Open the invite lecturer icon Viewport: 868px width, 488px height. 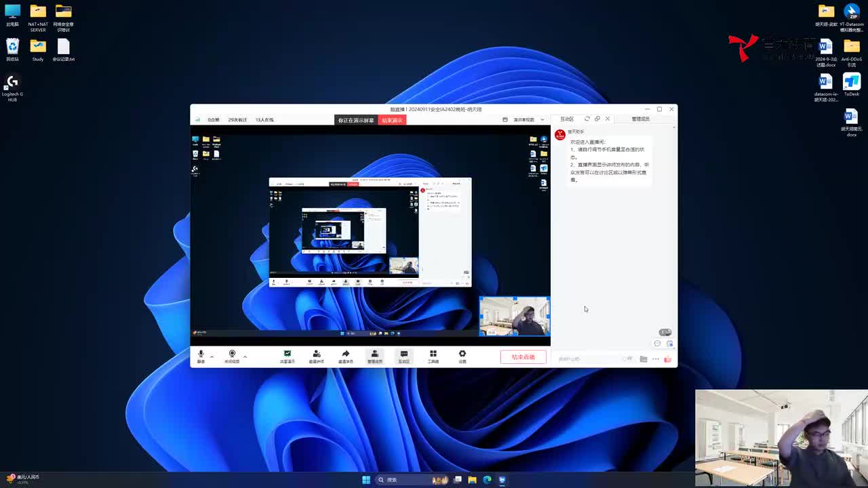tap(316, 357)
